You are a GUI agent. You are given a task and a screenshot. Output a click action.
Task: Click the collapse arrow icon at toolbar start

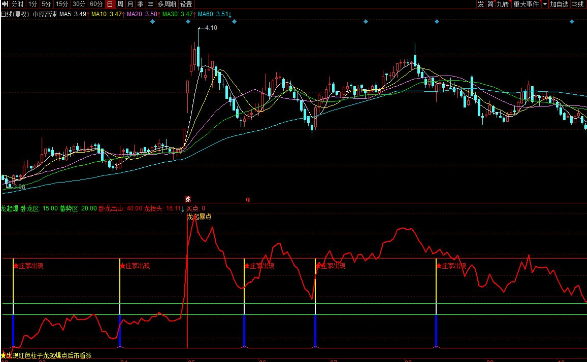(4, 4)
